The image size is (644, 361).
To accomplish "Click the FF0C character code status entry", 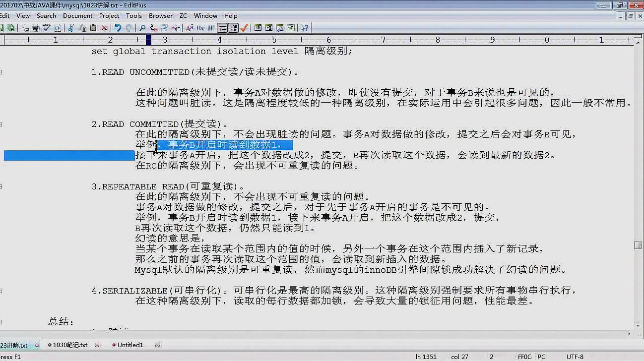I will click(x=524, y=357).
